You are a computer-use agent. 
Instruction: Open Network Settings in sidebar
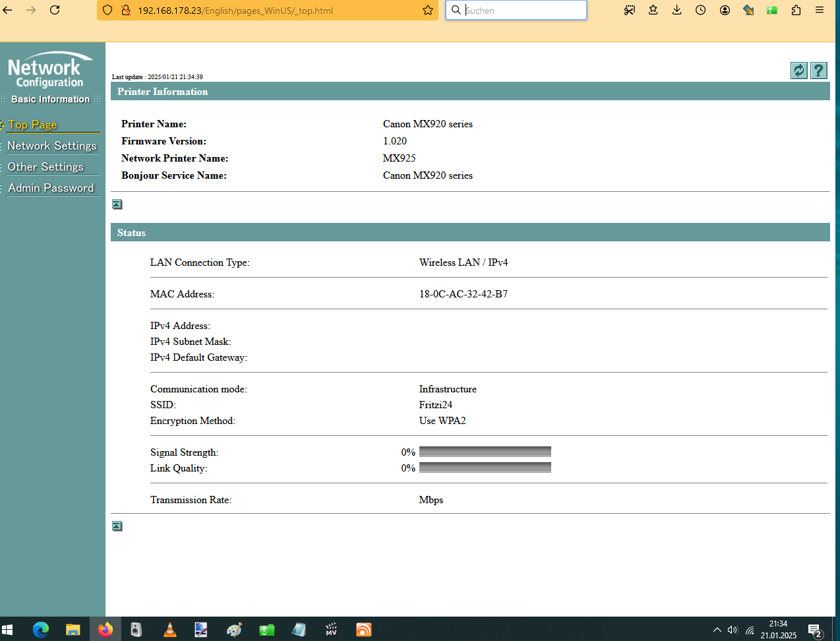coord(52,146)
